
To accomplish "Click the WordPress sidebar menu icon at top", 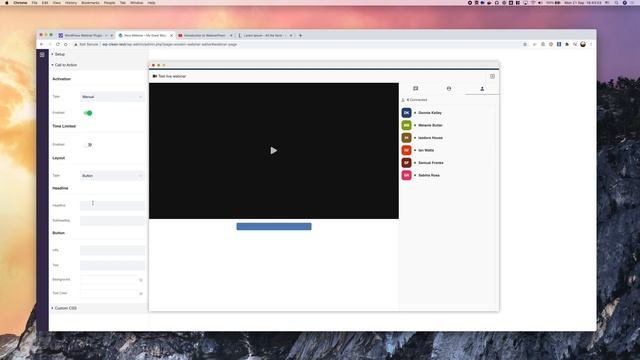I will 42,55.
